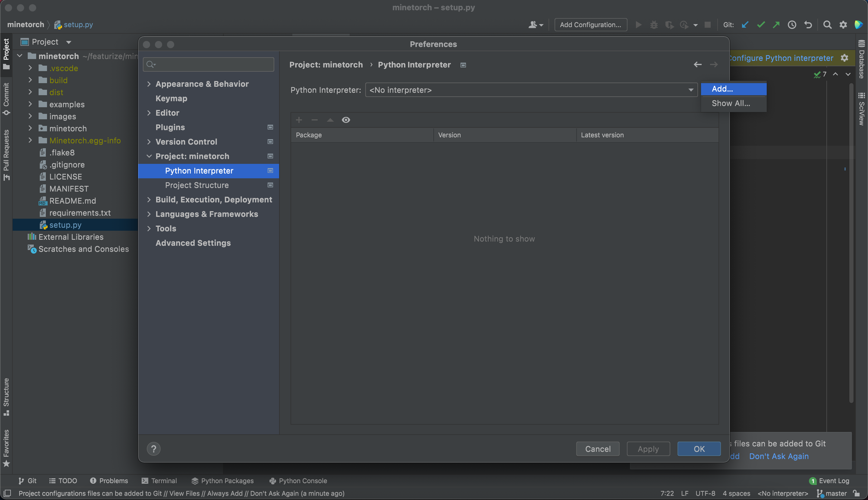Click the Git commit checkmark icon

click(x=760, y=25)
